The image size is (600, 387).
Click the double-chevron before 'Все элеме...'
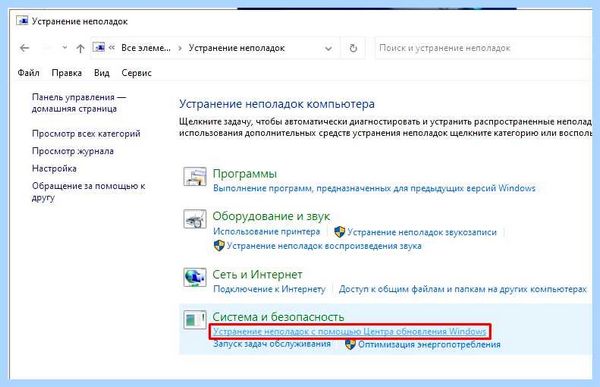click(x=112, y=47)
